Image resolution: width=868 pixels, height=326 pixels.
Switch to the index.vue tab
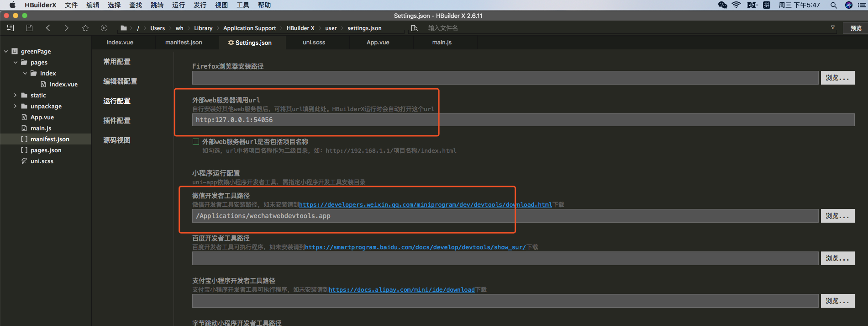(x=120, y=42)
